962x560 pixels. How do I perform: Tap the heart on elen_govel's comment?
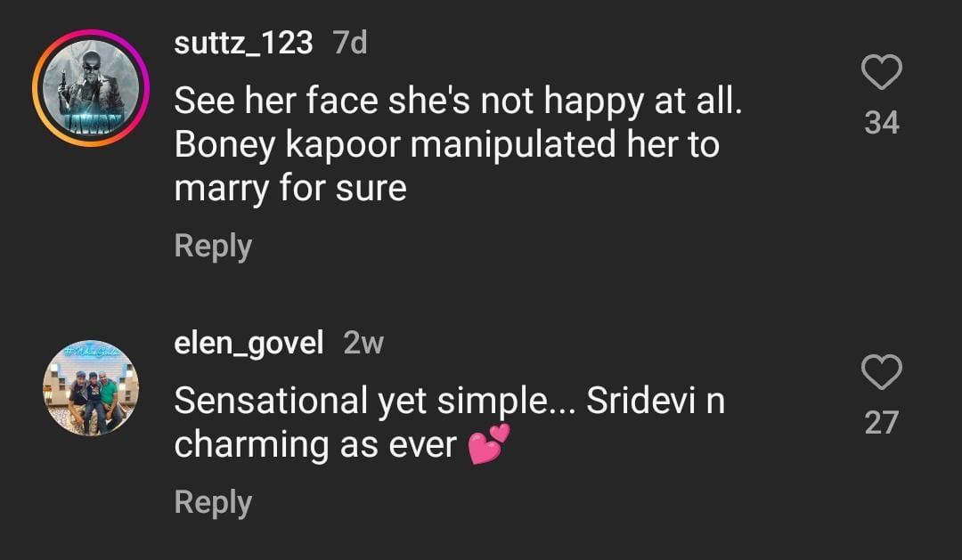(882, 371)
